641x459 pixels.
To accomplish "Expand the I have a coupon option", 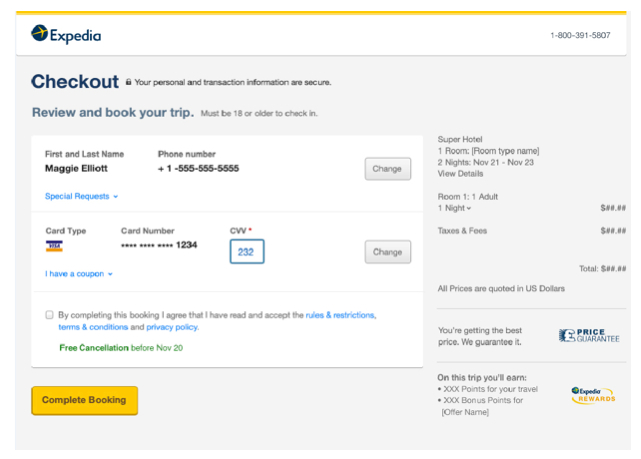I will point(79,273).
